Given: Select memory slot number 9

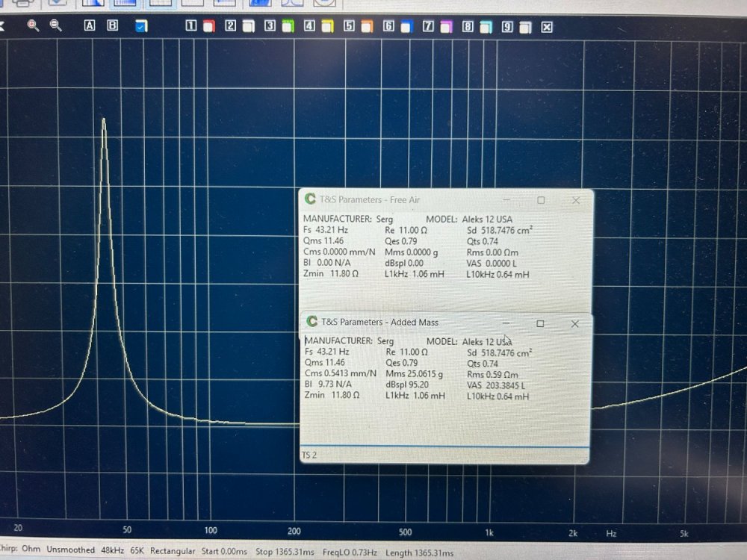Looking at the screenshot, I should pyautogui.click(x=507, y=27).
